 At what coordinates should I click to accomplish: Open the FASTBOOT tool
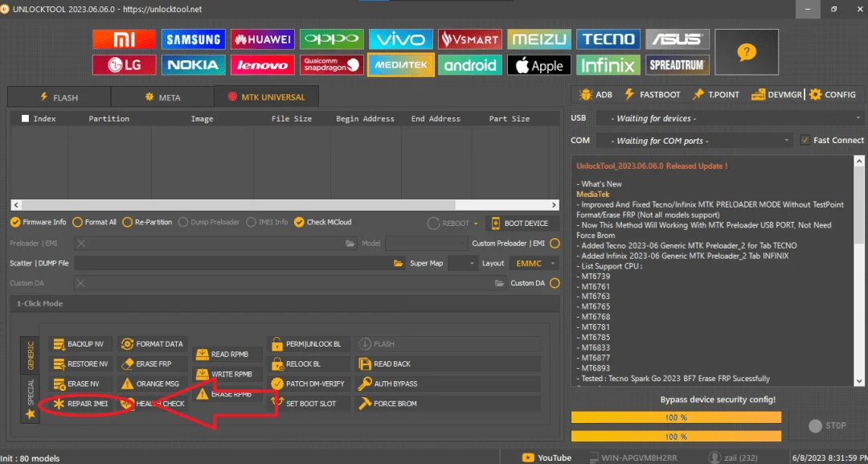pyautogui.click(x=652, y=95)
